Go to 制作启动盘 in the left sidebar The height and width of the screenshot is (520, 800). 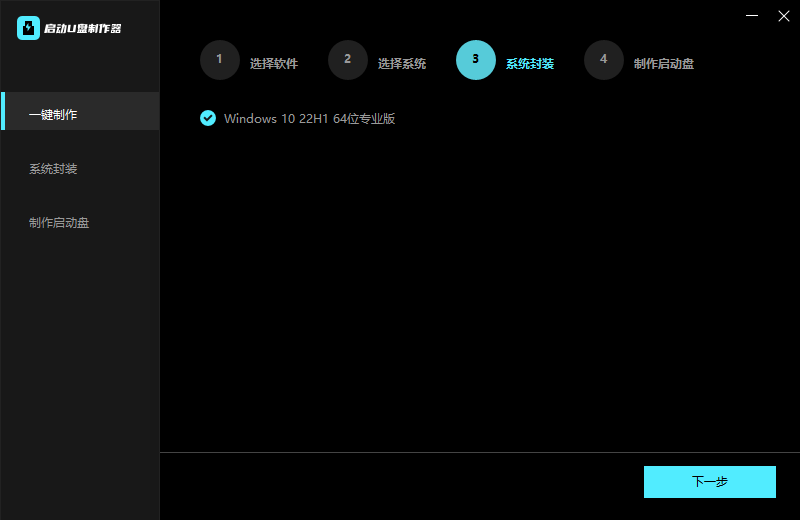pyautogui.click(x=59, y=223)
